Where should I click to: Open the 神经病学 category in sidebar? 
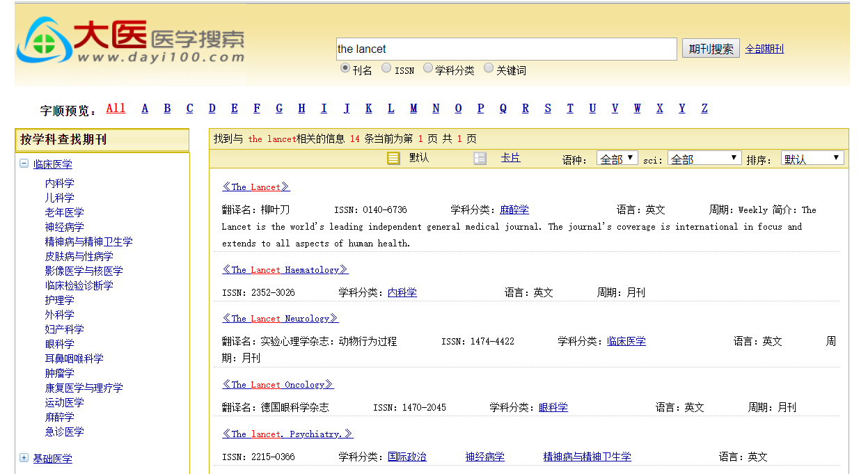pos(65,227)
